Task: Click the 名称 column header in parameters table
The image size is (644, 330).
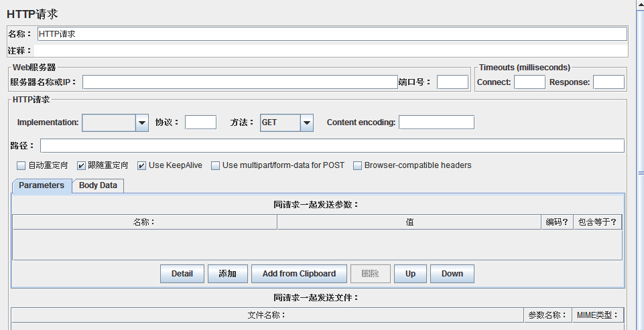Action: 145,222
